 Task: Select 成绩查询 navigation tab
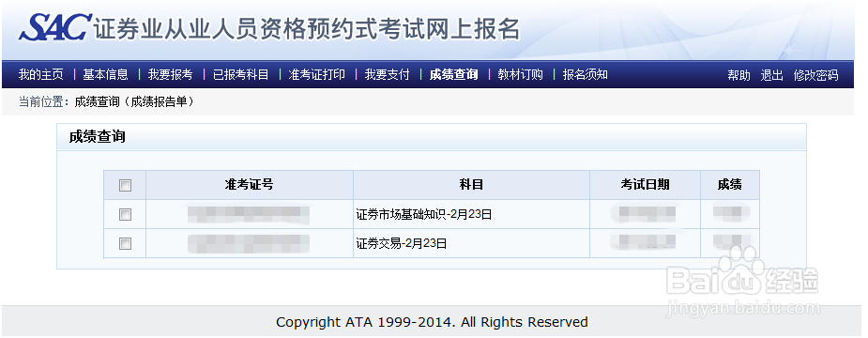[453, 75]
